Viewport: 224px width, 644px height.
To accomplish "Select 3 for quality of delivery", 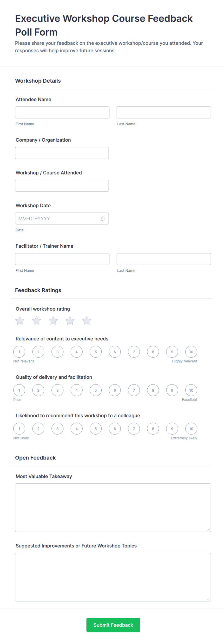I will pos(57,390).
